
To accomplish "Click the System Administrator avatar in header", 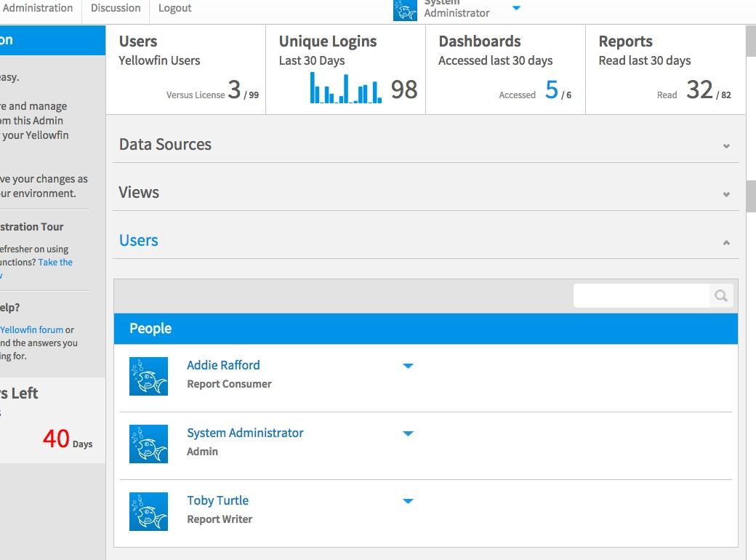I will point(405,10).
